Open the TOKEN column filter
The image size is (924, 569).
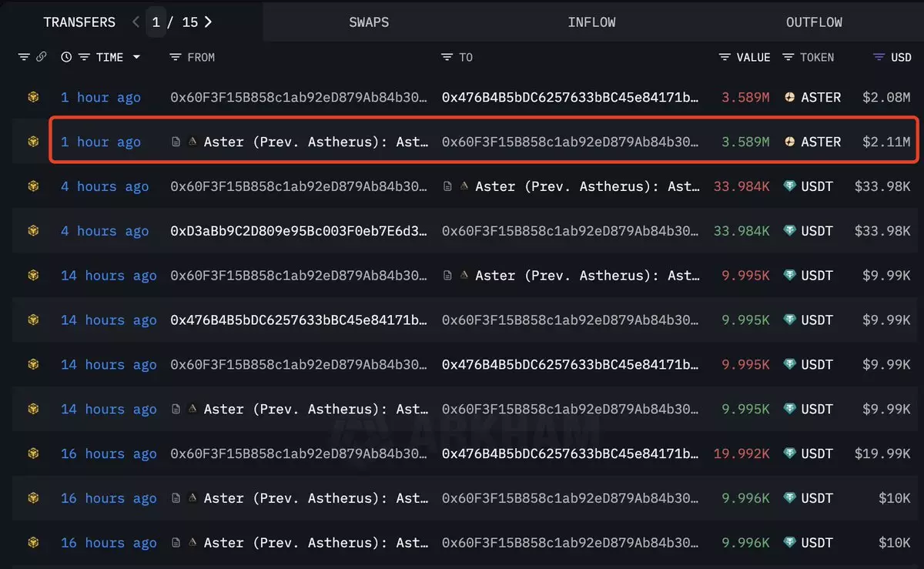click(788, 57)
